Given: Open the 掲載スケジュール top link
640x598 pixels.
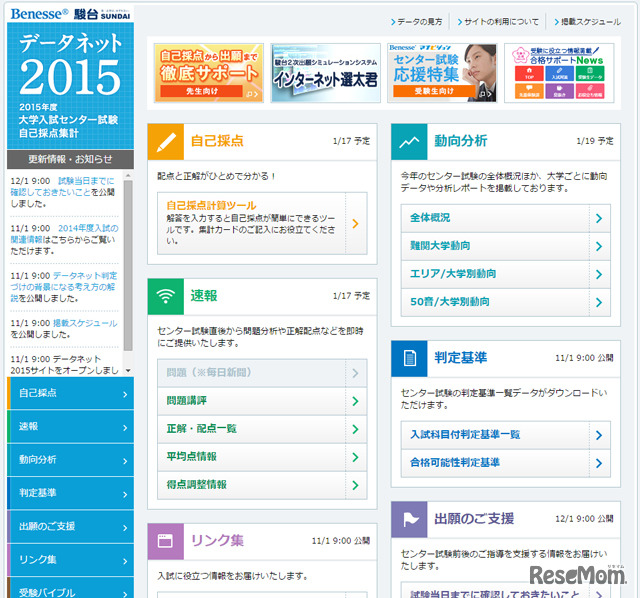Looking at the screenshot, I should pyautogui.click(x=587, y=22).
